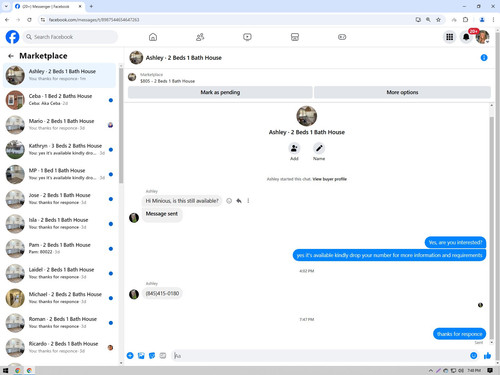Open new browser tab with plus button
Image resolution: width=500 pixels, height=375 pixels.
(x=91, y=6)
